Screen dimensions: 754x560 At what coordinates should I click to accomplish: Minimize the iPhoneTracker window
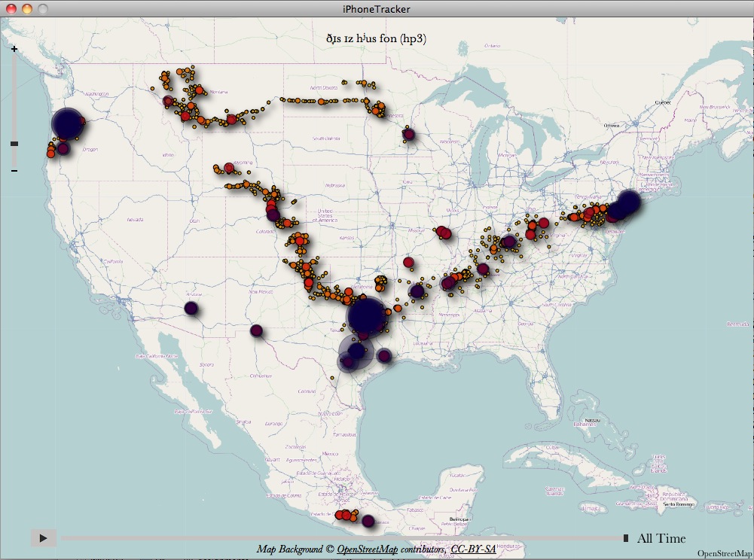26,8
